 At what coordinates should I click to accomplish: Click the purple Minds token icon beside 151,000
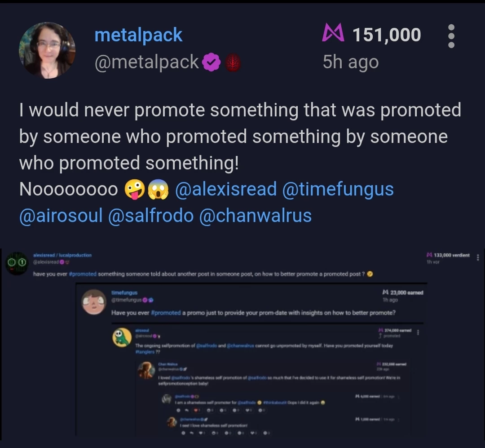click(x=333, y=32)
